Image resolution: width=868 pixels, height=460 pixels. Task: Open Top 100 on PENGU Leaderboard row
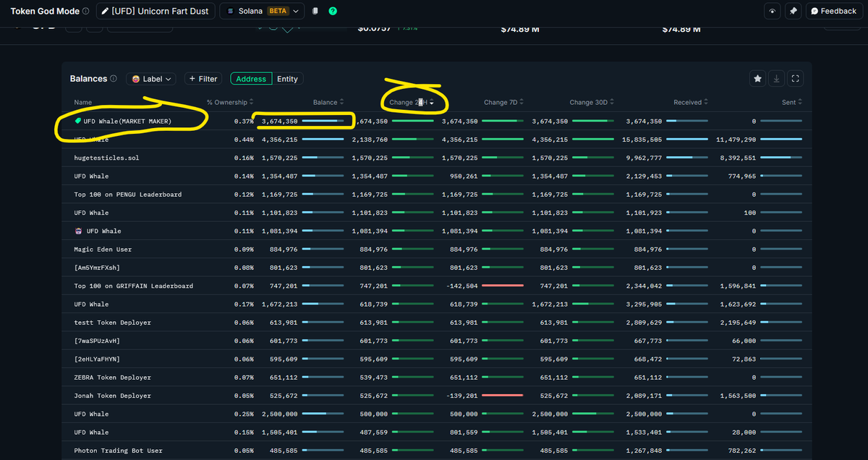click(x=127, y=195)
